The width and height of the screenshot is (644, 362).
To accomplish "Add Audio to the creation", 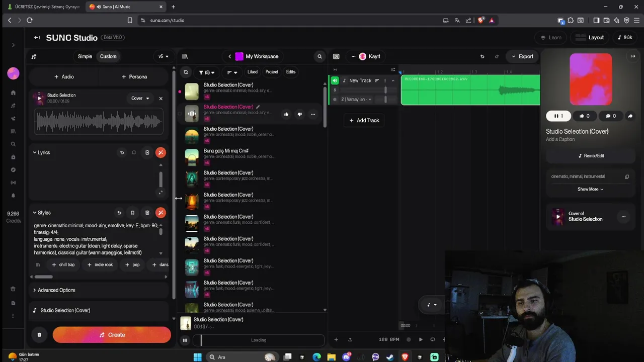I will click(x=64, y=77).
